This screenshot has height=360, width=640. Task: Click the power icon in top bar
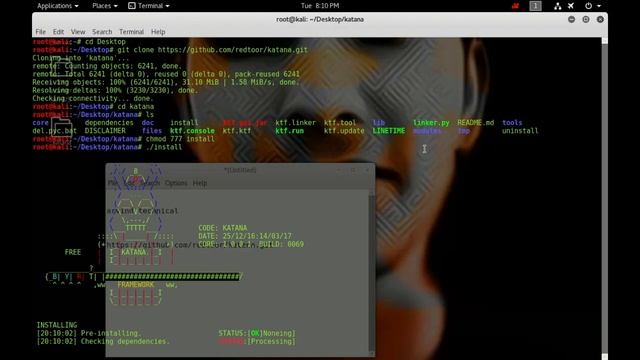[588, 6]
